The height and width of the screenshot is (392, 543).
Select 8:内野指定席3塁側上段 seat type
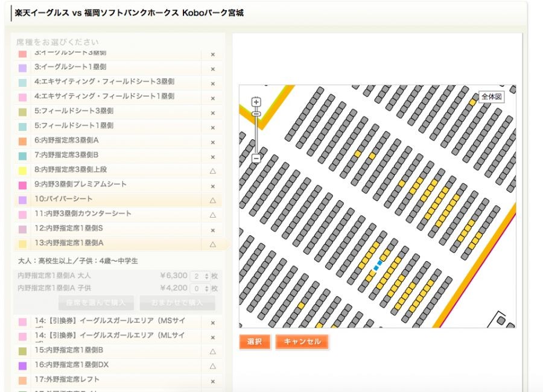pos(118,169)
